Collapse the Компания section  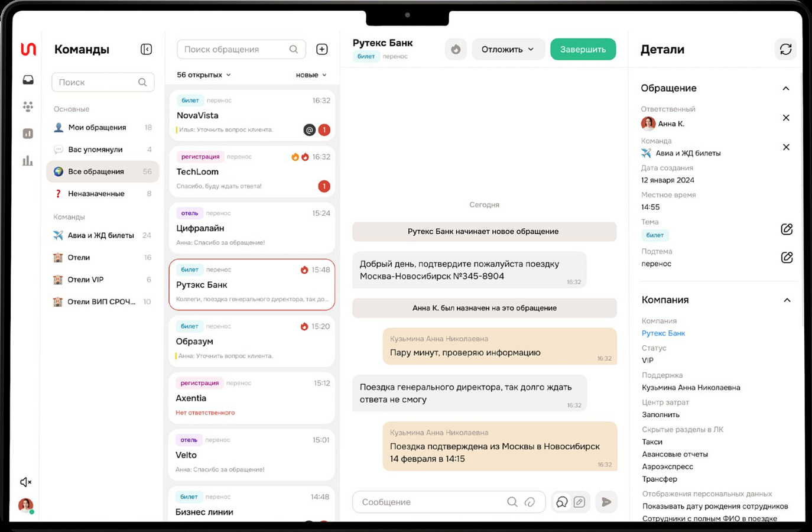coord(787,300)
